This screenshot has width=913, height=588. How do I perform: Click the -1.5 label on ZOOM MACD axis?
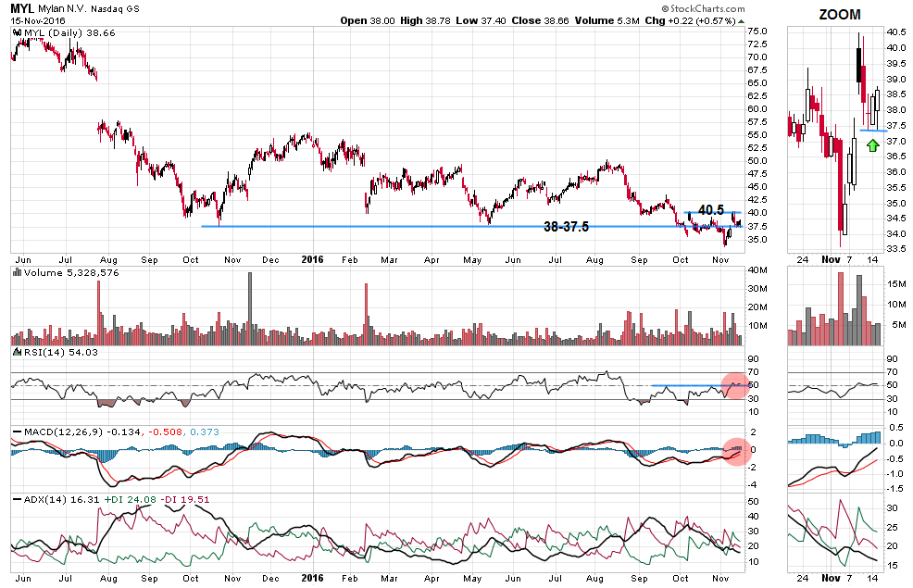coord(895,489)
